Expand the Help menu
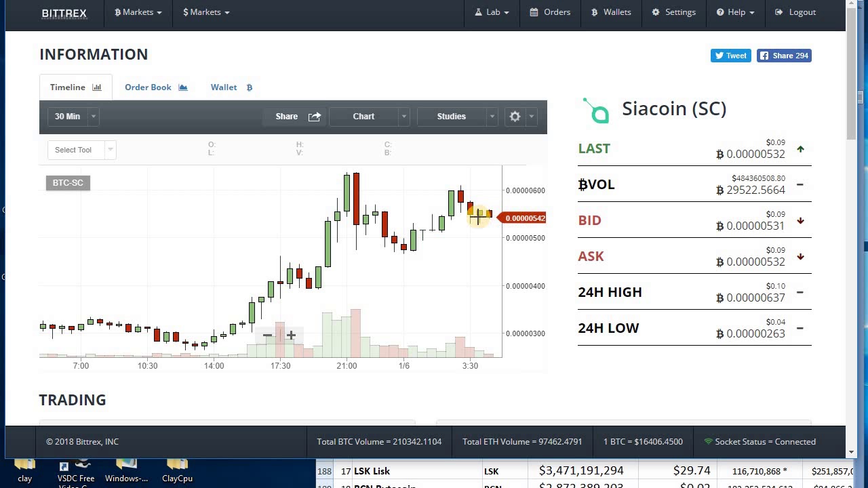This screenshot has width=868, height=488. (x=736, y=12)
